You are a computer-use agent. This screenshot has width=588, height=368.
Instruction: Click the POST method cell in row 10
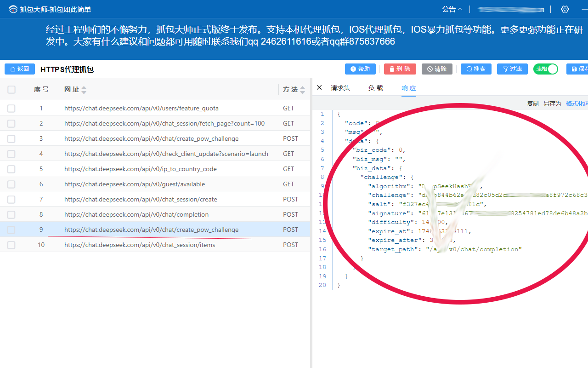pos(291,245)
